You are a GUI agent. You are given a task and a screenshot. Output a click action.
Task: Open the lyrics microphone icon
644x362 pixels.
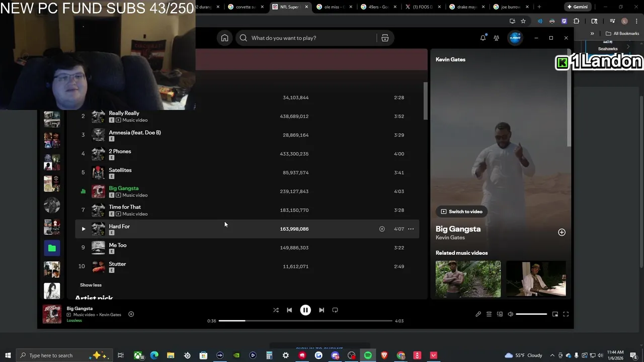[478, 314]
